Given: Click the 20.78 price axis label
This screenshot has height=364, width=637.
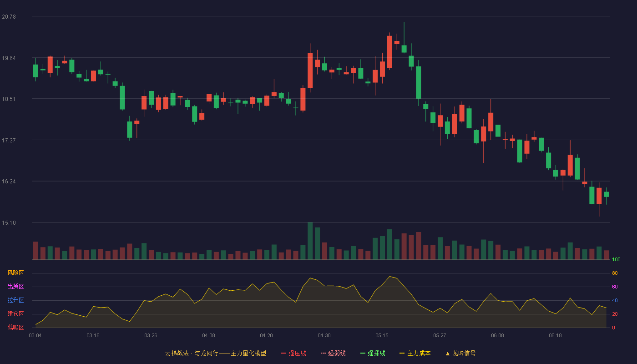Looking at the screenshot, I should [x=9, y=16].
